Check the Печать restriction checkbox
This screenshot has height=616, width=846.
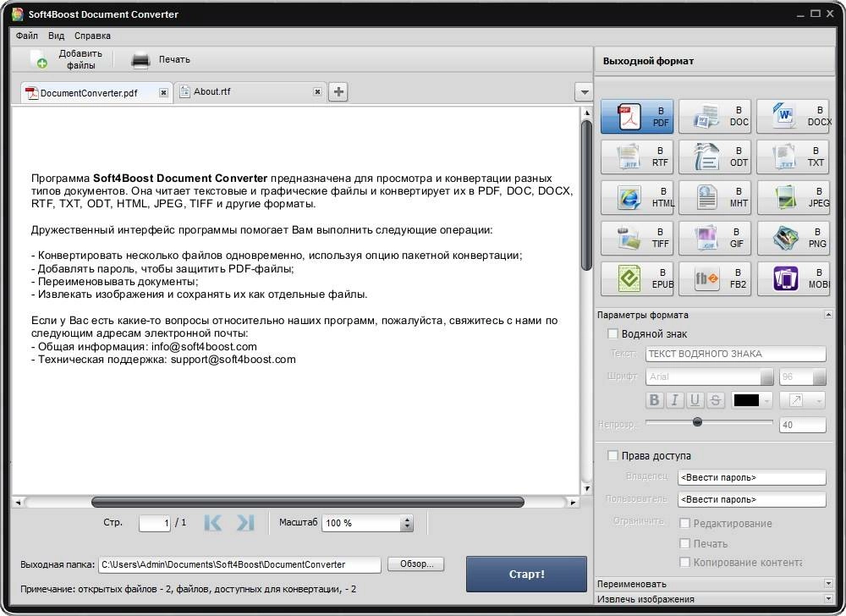(684, 543)
